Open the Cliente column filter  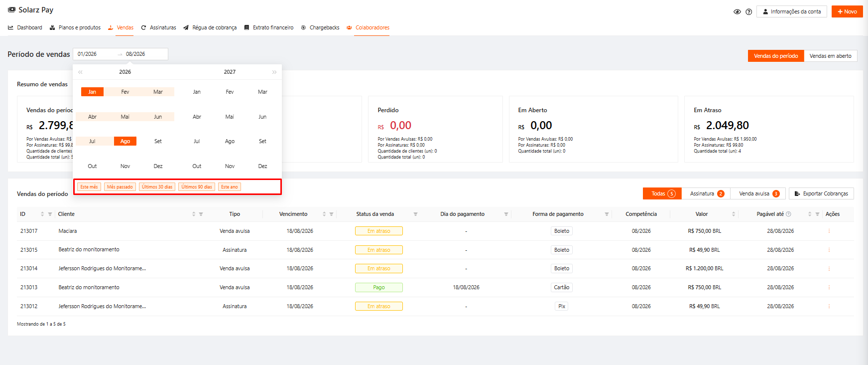coord(201,214)
